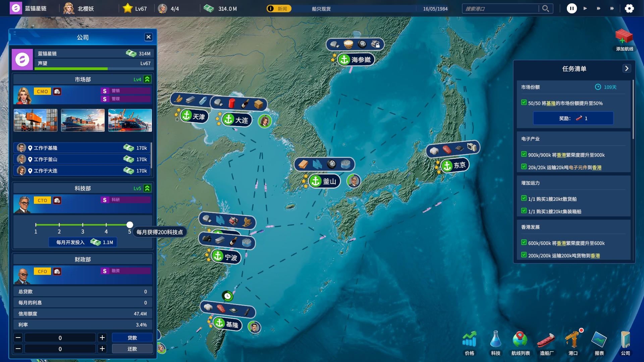Set research slider to level 3
Viewport: 644px width, 362px height.
tap(83, 225)
